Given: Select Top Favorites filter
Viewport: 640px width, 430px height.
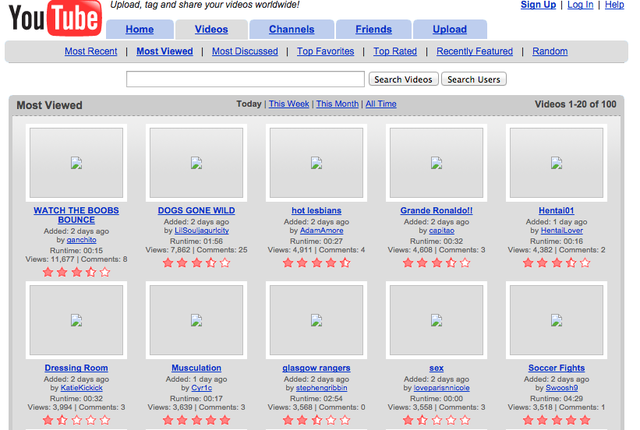Looking at the screenshot, I should (325, 51).
